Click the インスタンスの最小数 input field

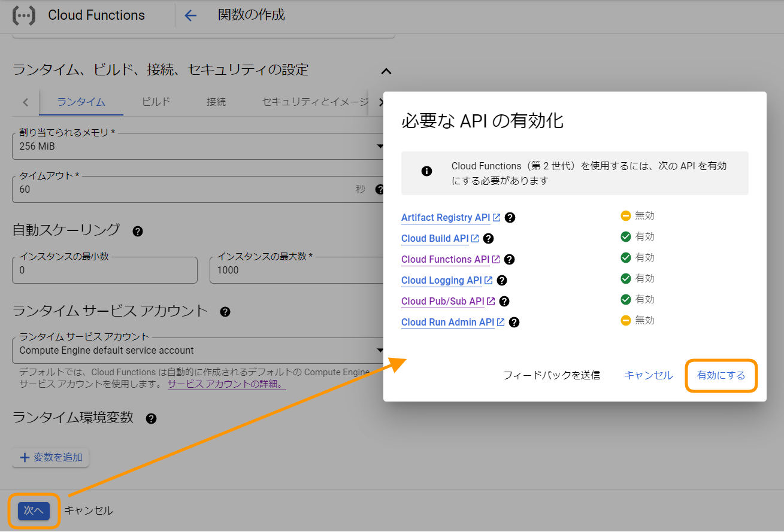tap(105, 270)
